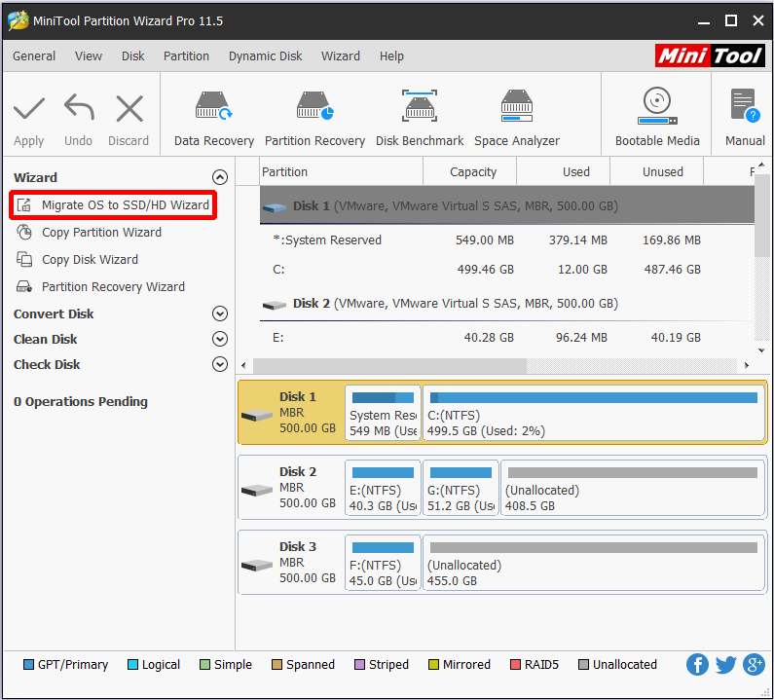Select C:(NTFS) block in Disk 1 map
This screenshot has width=774, height=700.
pyautogui.click(x=593, y=414)
